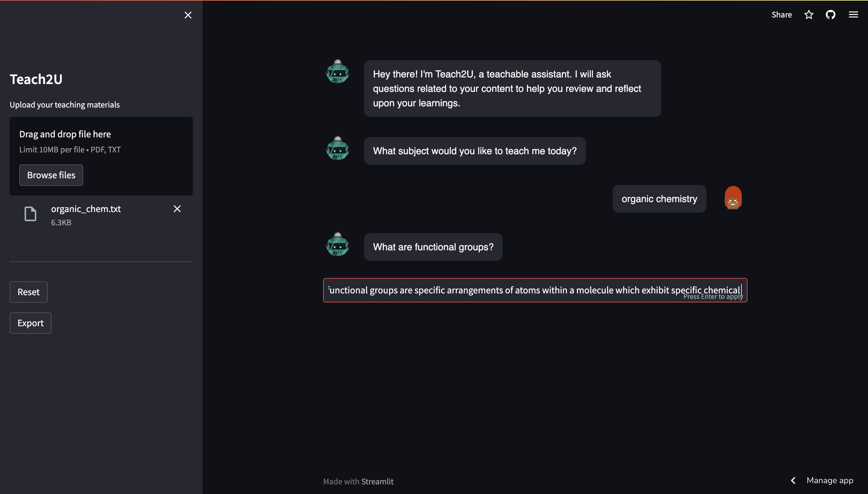Click the organic_chem.txt file document icon
This screenshot has width=868, height=494.
30,214
